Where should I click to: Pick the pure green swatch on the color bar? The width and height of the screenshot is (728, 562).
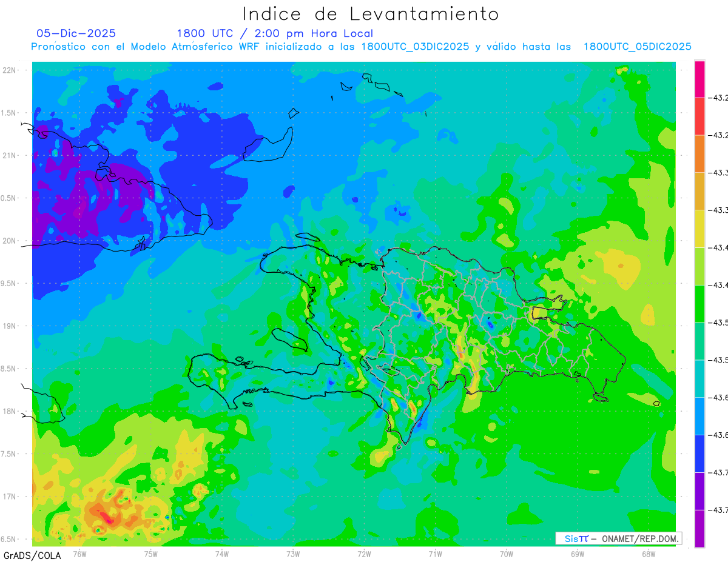click(x=699, y=303)
